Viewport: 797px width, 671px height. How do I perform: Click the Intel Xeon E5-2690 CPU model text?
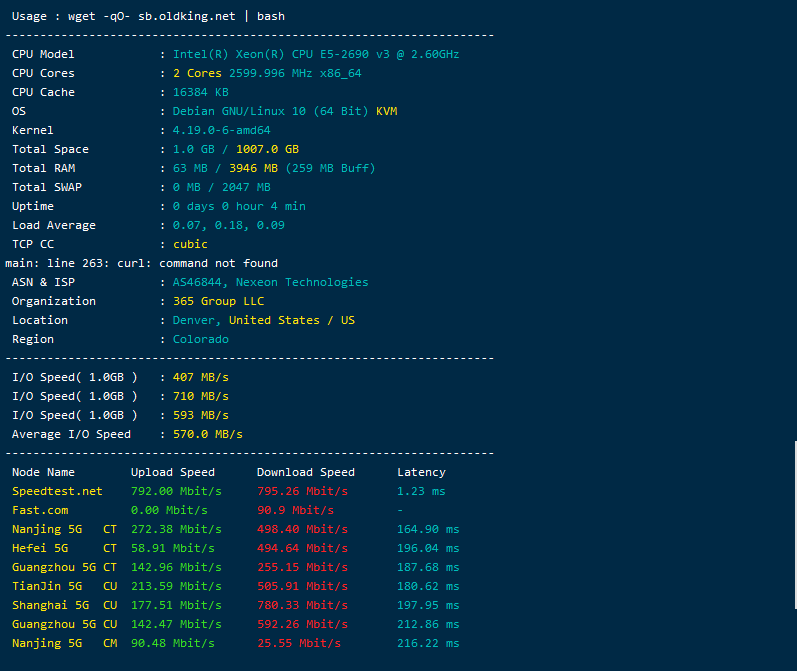coord(316,54)
